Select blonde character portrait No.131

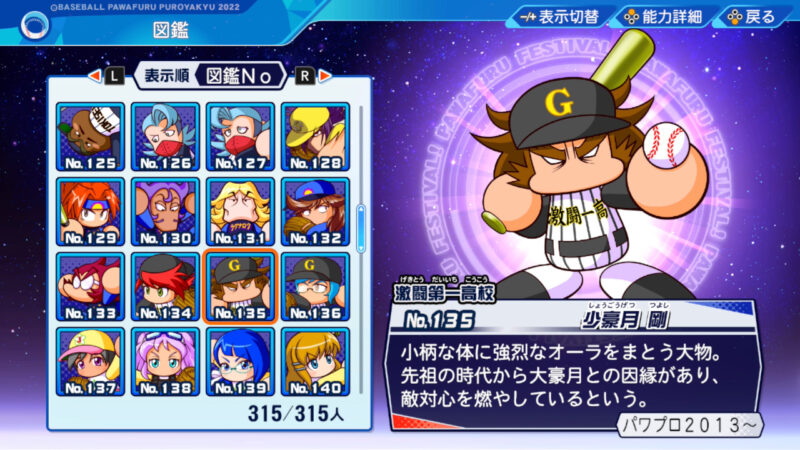(x=240, y=212)
